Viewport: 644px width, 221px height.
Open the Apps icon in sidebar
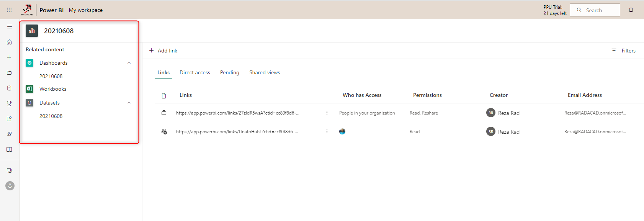[9, 119]
